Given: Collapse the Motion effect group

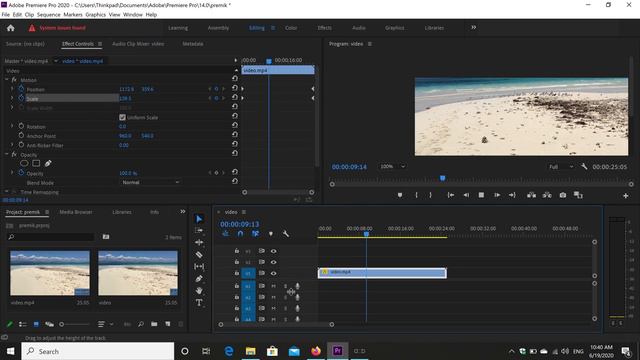Looking at the screenshot, I should coord(7,80).
